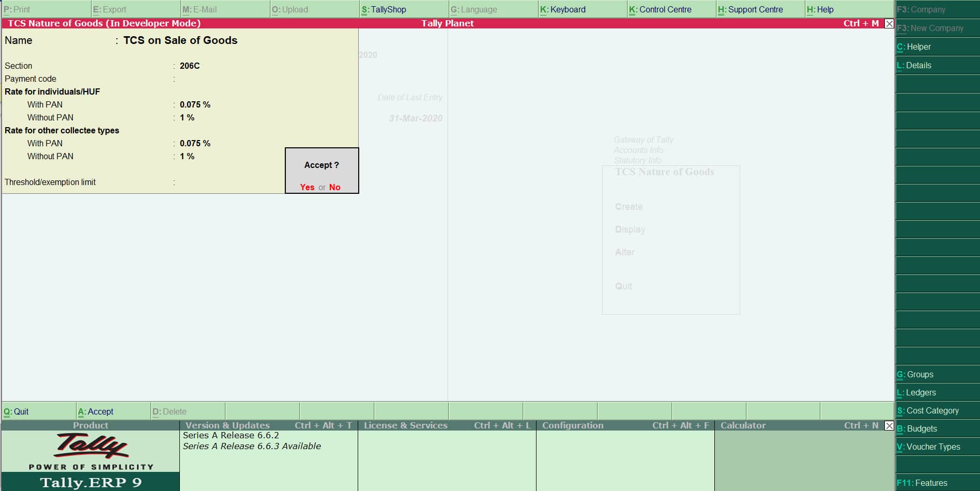Click the Section field value 206C
The height and width of the screenshot is (491, 980).
[x=190, y=66]
